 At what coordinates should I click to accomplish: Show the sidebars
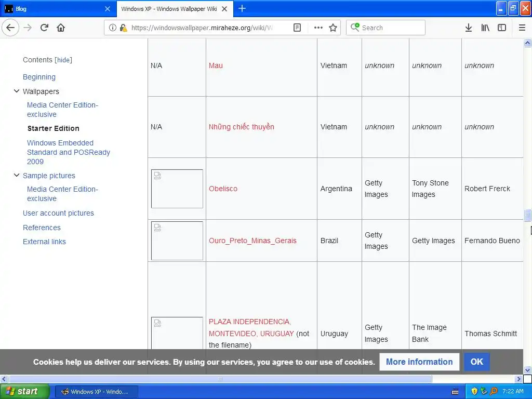coord(502,28)
